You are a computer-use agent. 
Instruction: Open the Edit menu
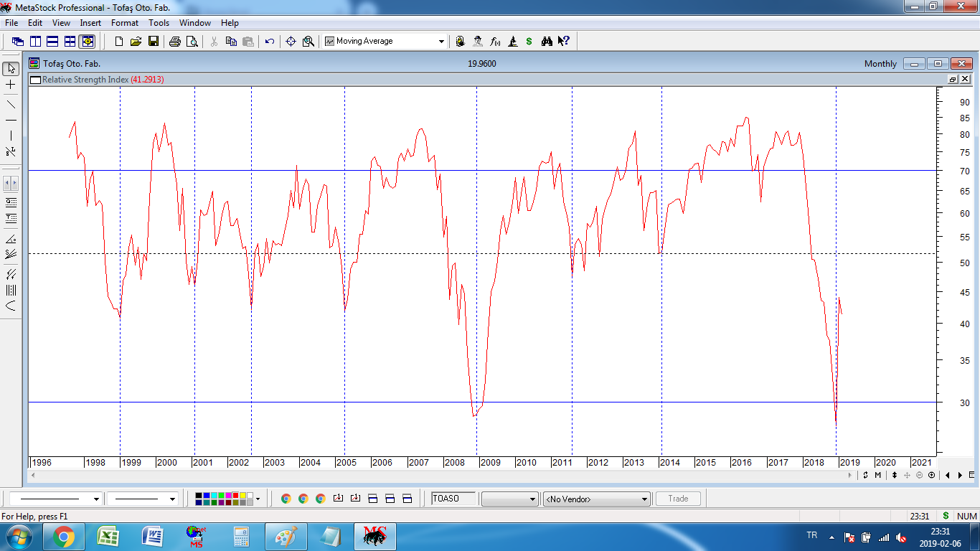(35, 23)
